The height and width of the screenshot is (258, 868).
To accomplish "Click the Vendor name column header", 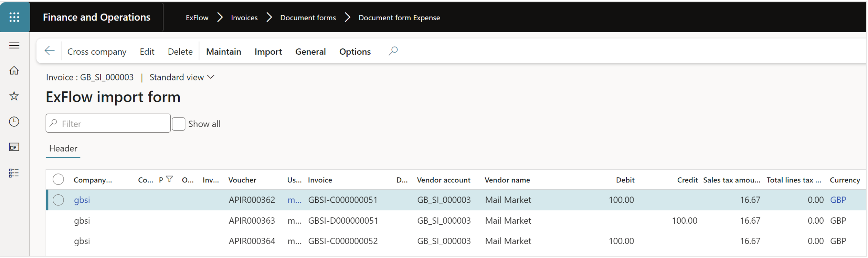I will tap(507, 180).
